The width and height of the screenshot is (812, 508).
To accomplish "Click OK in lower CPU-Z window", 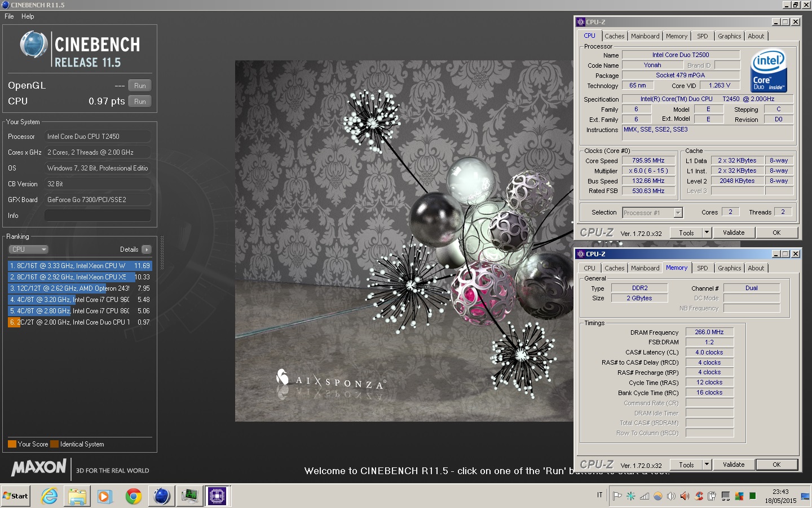I will pyautogui.click(x=776, y=465).
